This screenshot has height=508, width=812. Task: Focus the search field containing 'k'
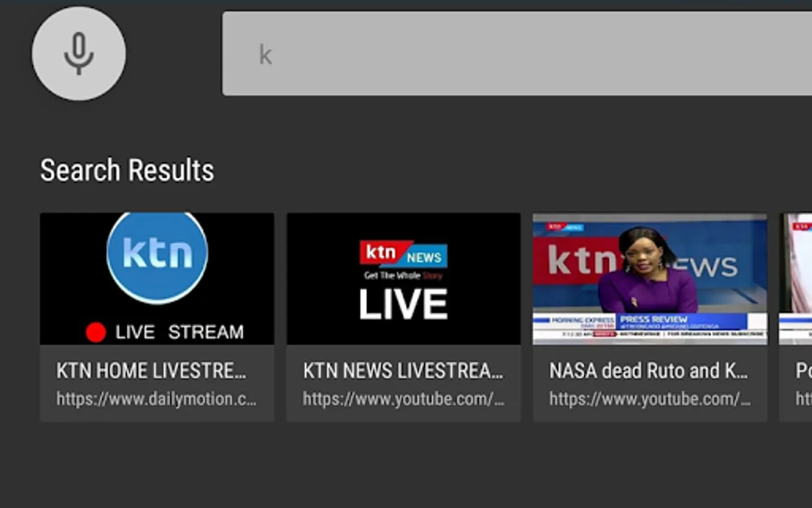[x=517, y=54]
